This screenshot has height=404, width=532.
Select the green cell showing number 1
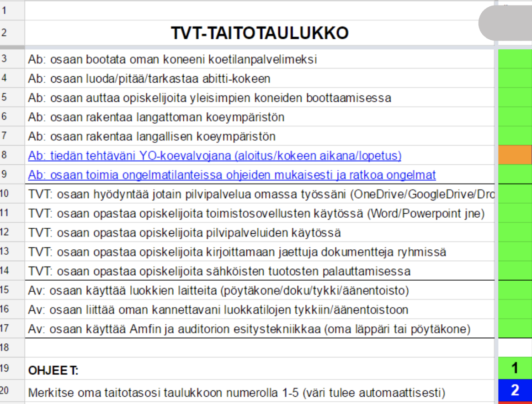point(515,369)
